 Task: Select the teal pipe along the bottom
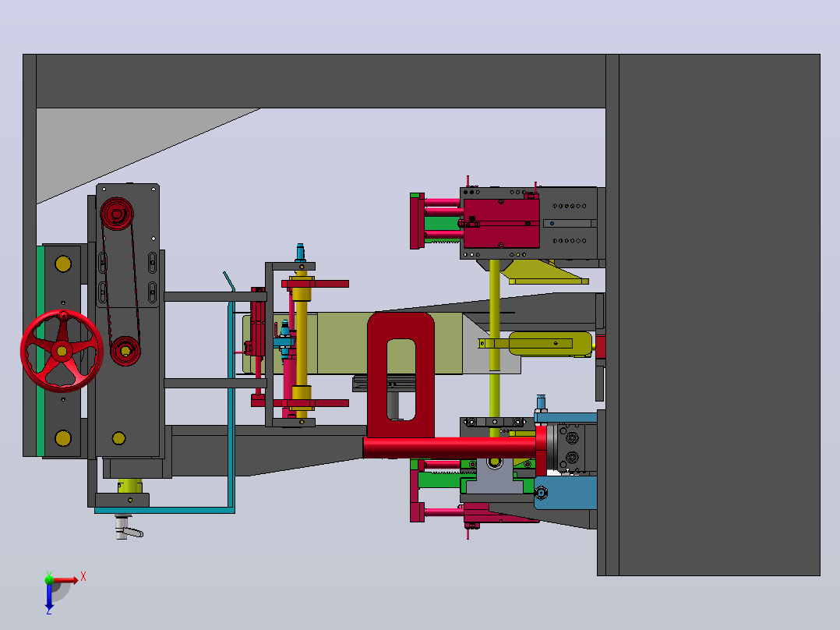coord(164,511)
